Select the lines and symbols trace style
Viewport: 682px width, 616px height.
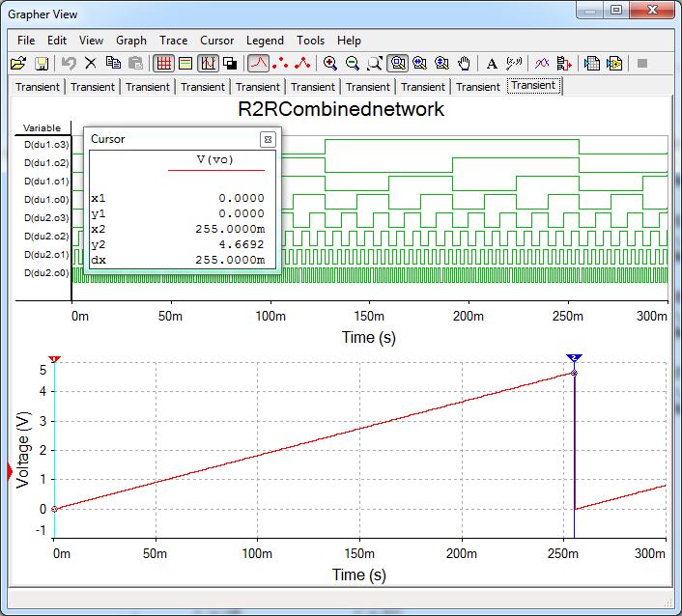click(302, 64)
